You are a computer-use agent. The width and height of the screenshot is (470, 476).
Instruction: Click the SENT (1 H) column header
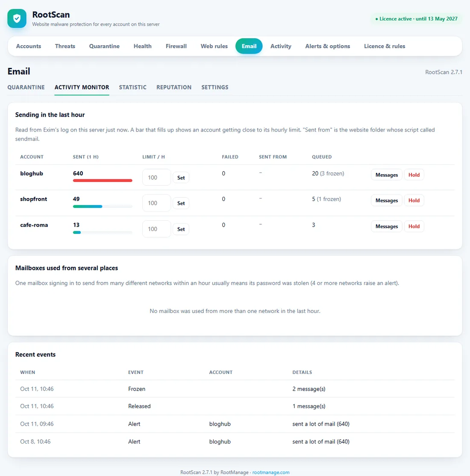(x=86, y=157)
